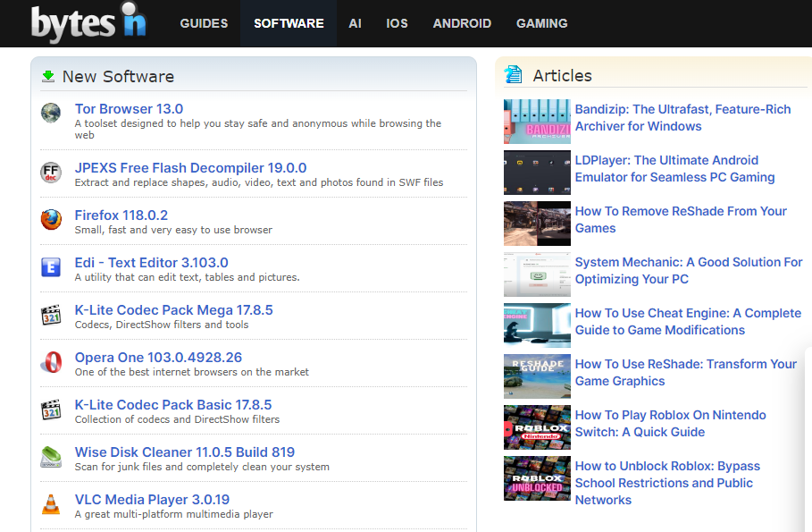This screenshot has width=812, height=532.
Task: Open Opera One 103.0.4928.26 link
Action: click(158, 358)
